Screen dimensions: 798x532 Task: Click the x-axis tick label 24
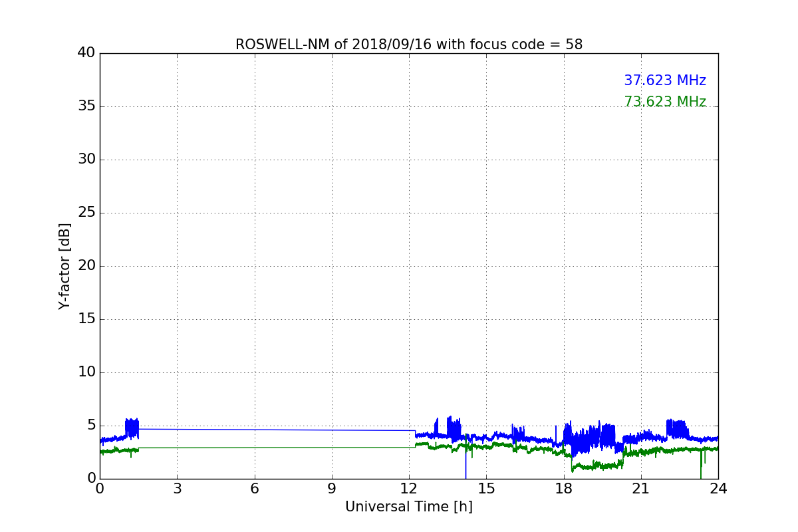718,489
